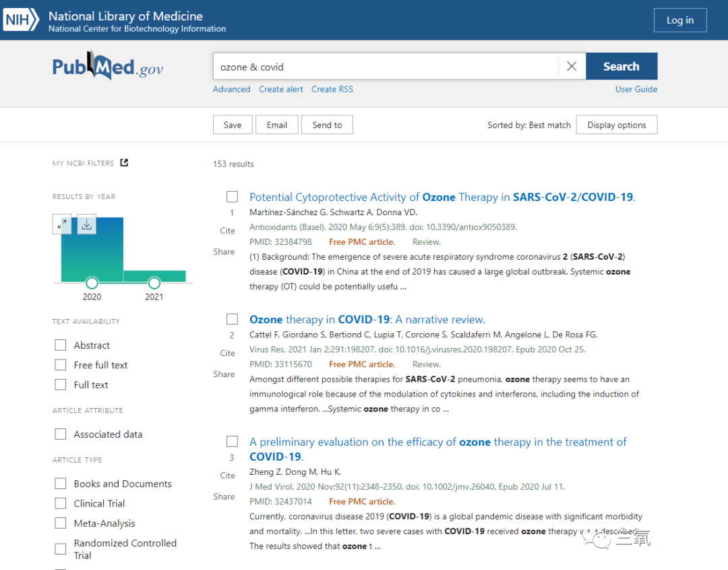Click the 2021 bar in year chart
Viewport: 728px width, 570px height.
point(154,276)
